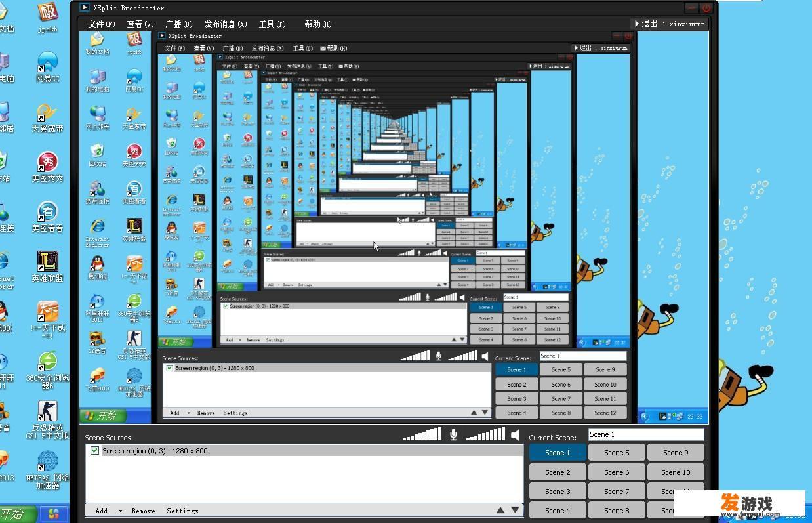This screenshot has width=812, height=523.
Task: Adjust the speaker volume bars in the main panel
Action: 485,434
